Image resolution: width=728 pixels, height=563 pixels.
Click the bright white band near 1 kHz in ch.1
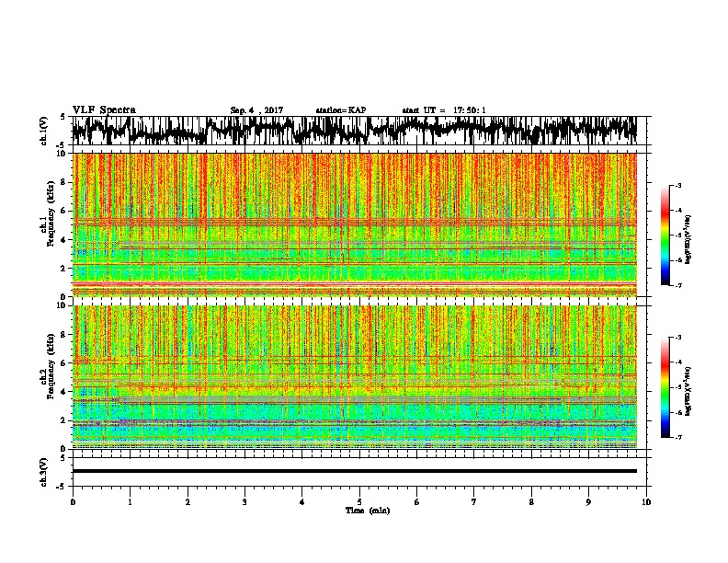click(355, 283)
